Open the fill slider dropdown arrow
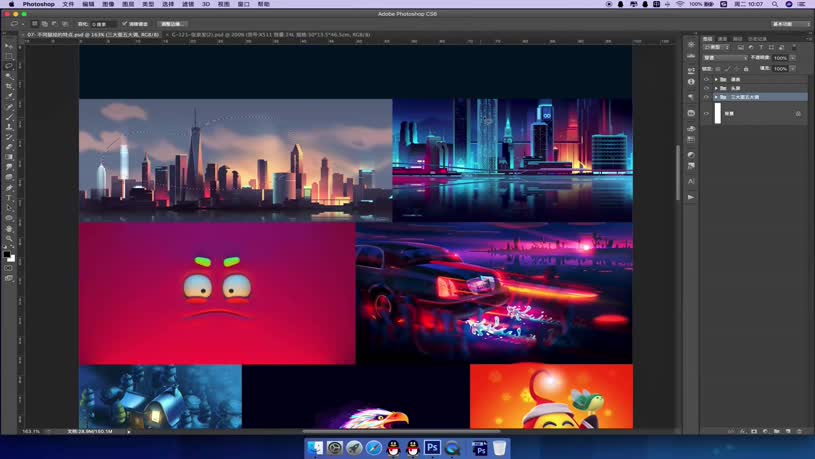 (x=793, y=69)
